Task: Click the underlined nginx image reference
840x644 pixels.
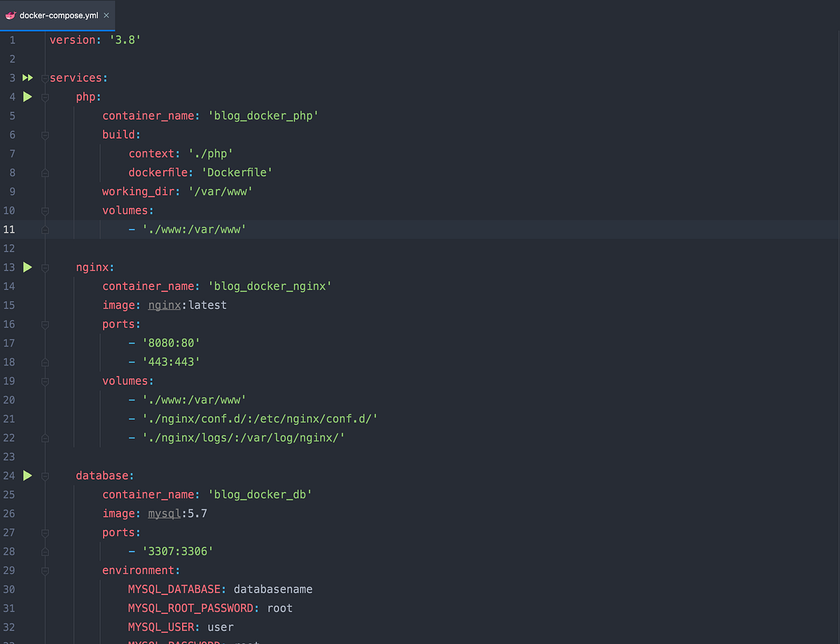Action: pyautogui.click(x=164, y=304)
